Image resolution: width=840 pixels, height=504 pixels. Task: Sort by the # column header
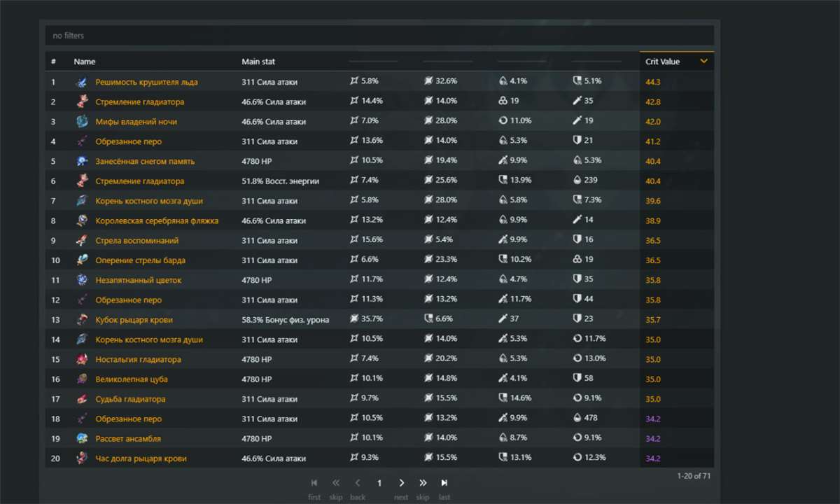pyautogui.click(x=53, y=62)
